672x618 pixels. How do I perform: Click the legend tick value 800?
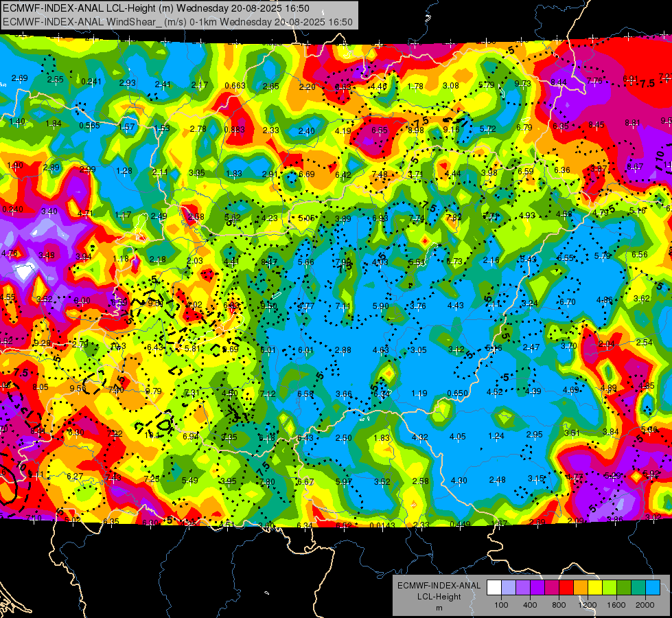pos(559,605)
